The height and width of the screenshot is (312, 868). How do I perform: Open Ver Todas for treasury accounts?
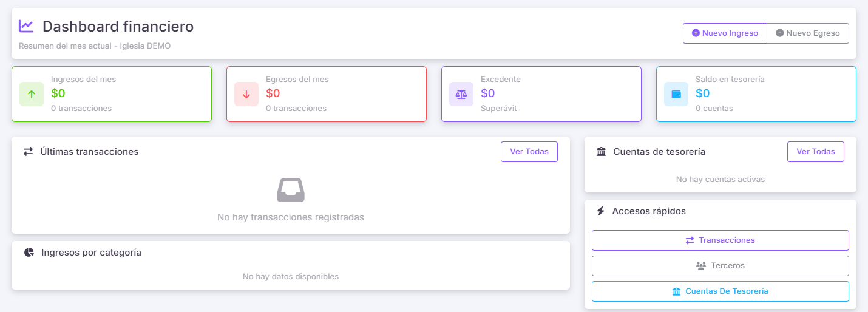[x=815, y=152]
